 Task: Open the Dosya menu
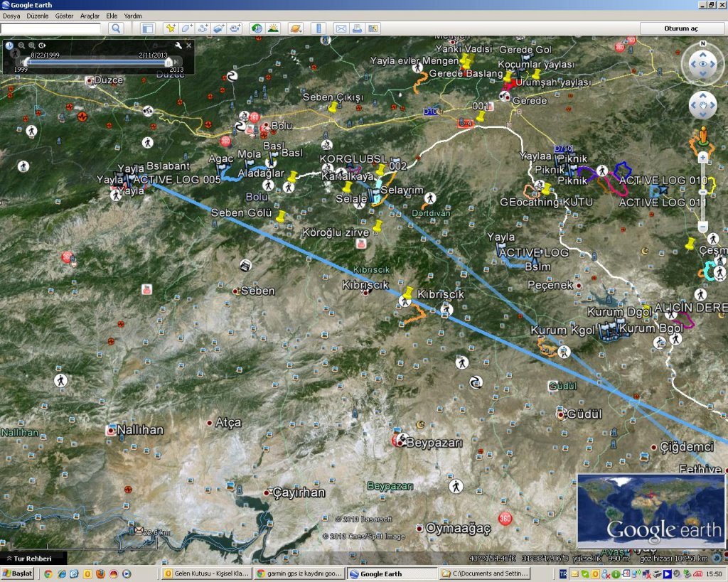pyautogui.click(x=11, y=16)
